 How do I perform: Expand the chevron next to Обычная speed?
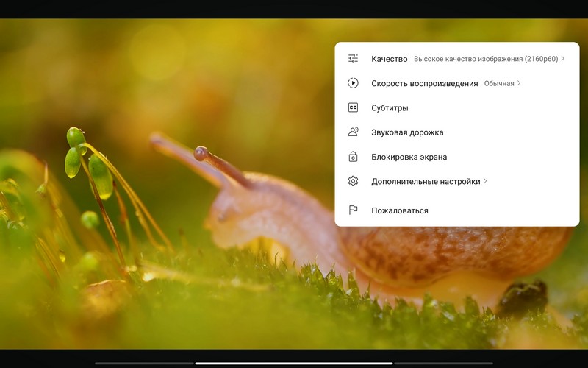point(519,83)
